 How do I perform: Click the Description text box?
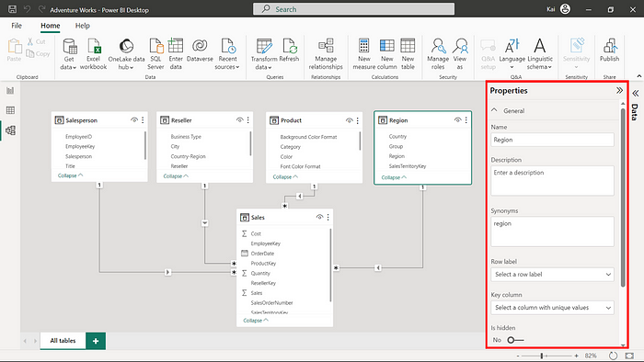tap(552, 180)
